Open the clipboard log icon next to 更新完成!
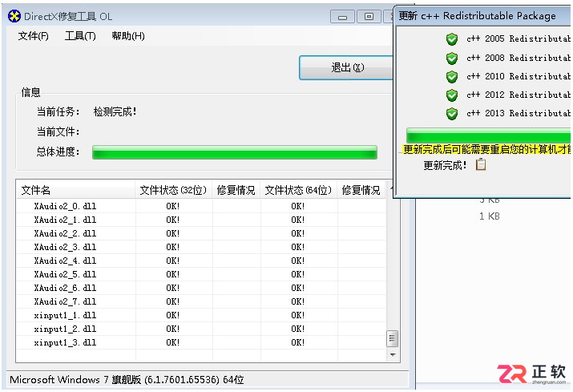 click(481, 164)
